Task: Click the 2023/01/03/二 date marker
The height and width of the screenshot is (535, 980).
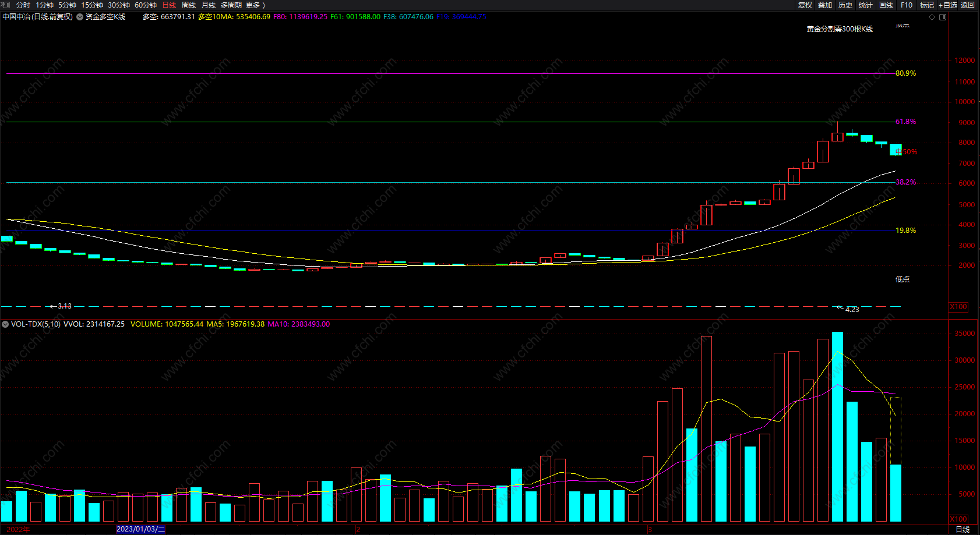Action: pyautogui.click(x=141, y=529)
